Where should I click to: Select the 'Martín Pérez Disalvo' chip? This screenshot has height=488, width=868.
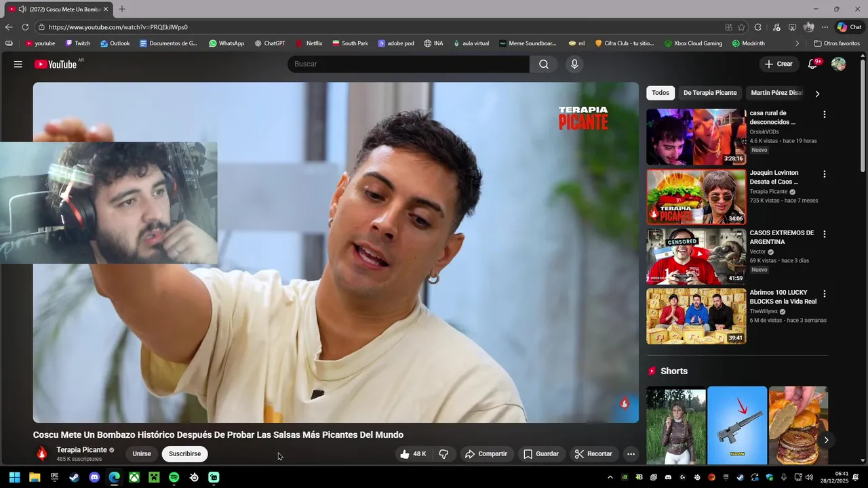(776, 93)
